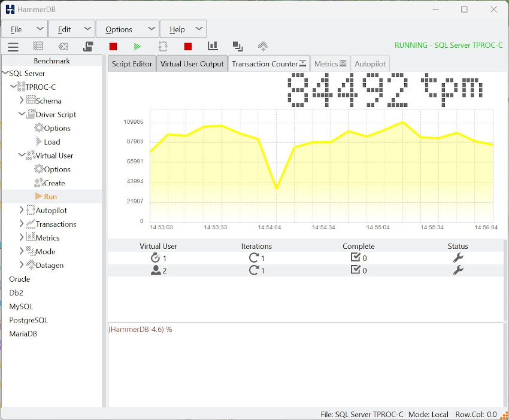Click the detach icon on the Transaction Counter tab
This screenshot has width=509, height=420.
(302, 63)
